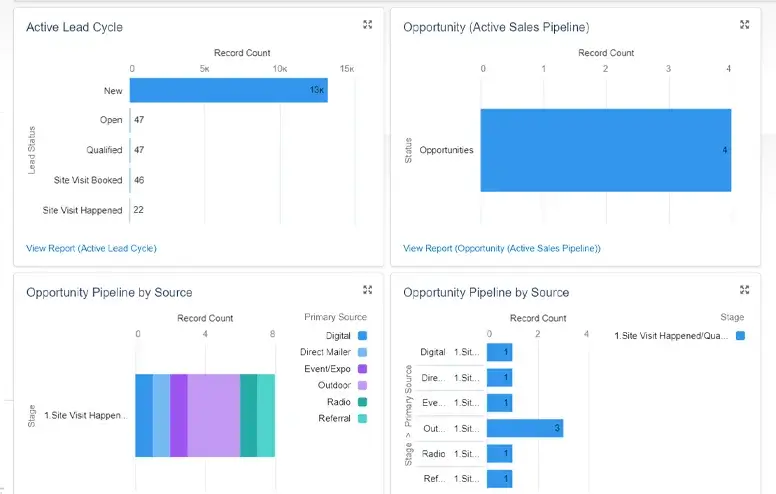Click the 'Open' lead status label
The width and height of the screenshot is (776, 494).
click(x=111, y=120)
